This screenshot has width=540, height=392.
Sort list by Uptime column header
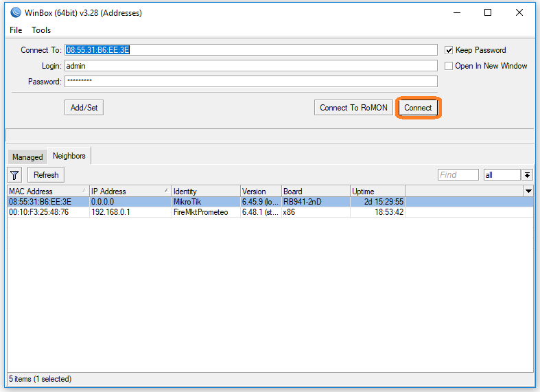[x=377, y=191]
